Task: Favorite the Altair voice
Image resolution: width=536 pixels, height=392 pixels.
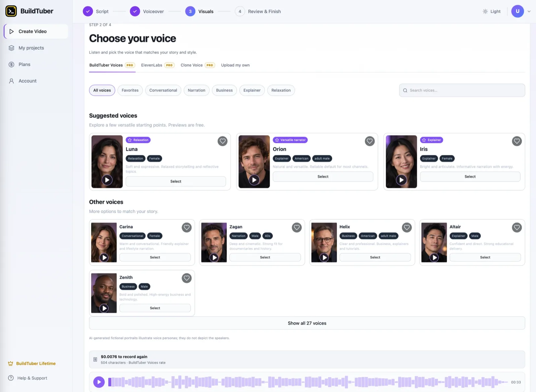Action: (x=517, y=227)
